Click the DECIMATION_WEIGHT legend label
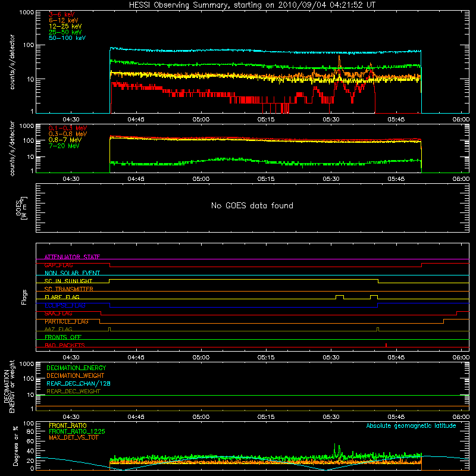Screen dimensions: 476x476 pyautogui.click(x=76, y=375)
